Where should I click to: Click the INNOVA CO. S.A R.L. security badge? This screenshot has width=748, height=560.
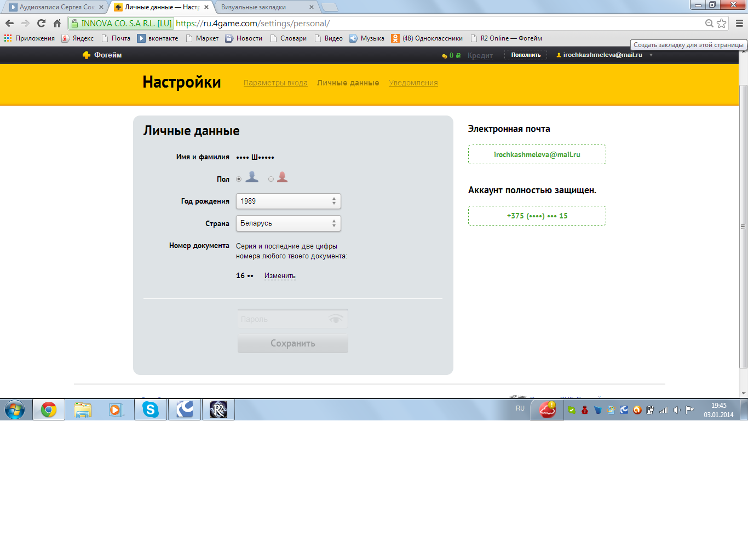tap(121, 24)
